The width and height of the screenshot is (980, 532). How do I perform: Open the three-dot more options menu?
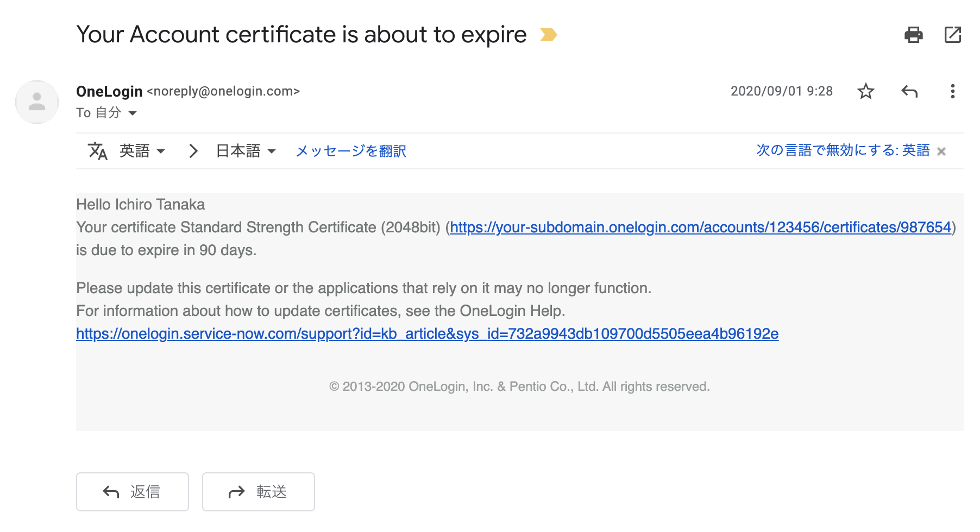click(x=952, y=91)
